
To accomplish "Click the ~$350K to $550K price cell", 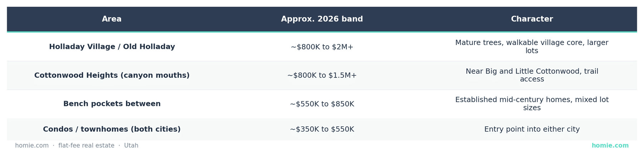I will pyautogui.click(x=322, y=129).
